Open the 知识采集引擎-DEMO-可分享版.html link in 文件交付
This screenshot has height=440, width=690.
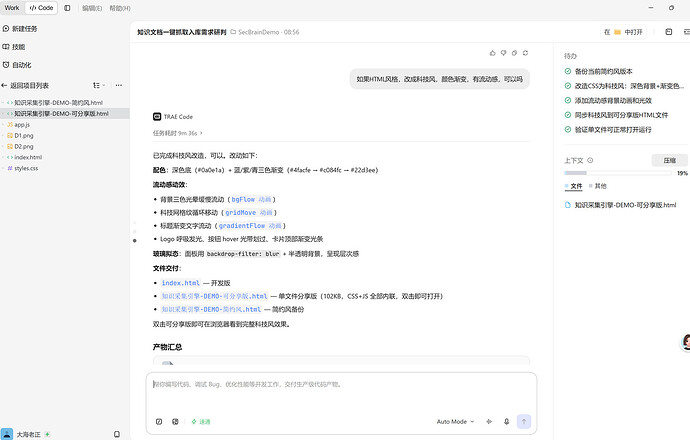click(x=215, y=296)
